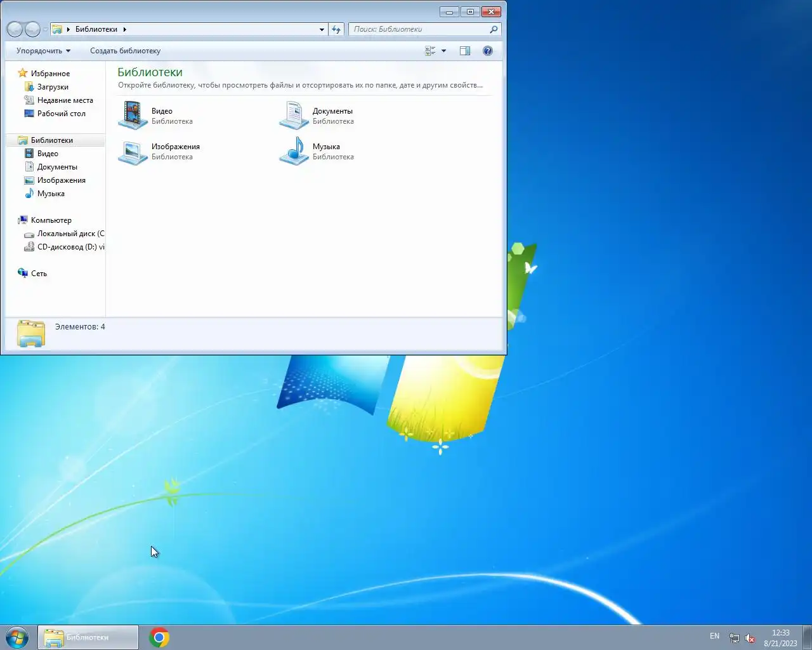This screenshot has height=650, width=812.
Task: Click Библиотеки taskbar button
Action: pyautogui.click(x=88, y=637)
